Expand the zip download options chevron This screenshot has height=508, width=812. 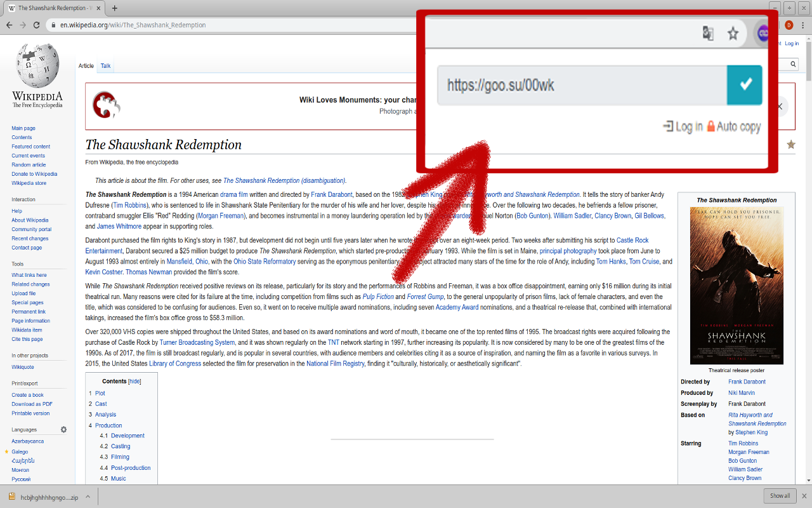pos(88,497)
